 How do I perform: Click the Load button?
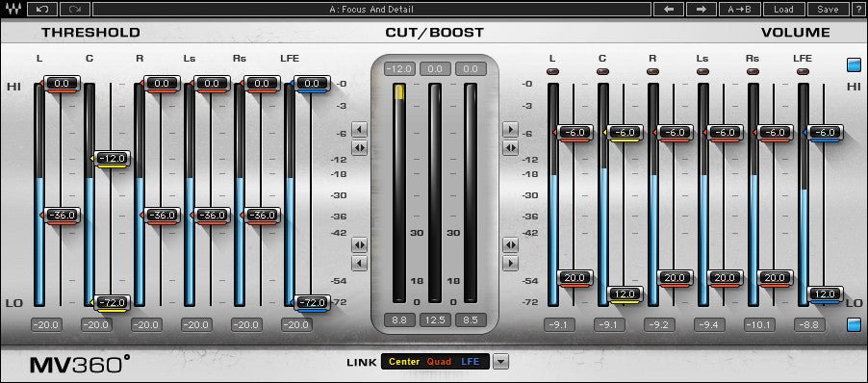tap(783, 9)
